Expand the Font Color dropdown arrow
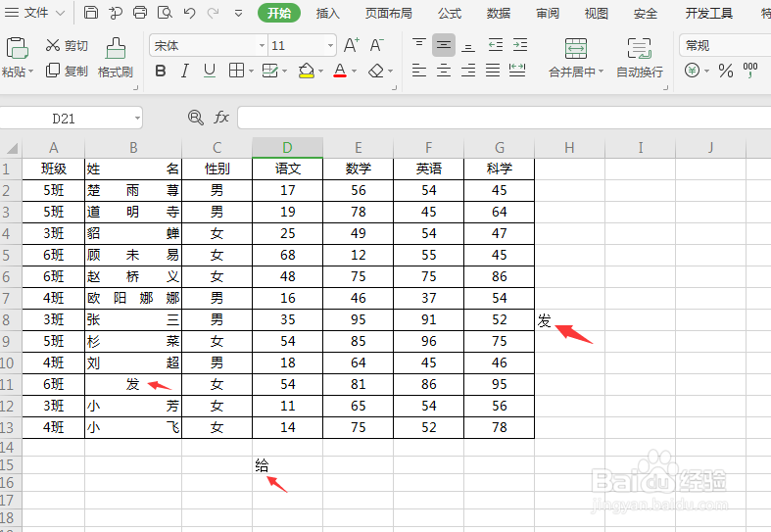The image size is (771, 532). (354, 72)
